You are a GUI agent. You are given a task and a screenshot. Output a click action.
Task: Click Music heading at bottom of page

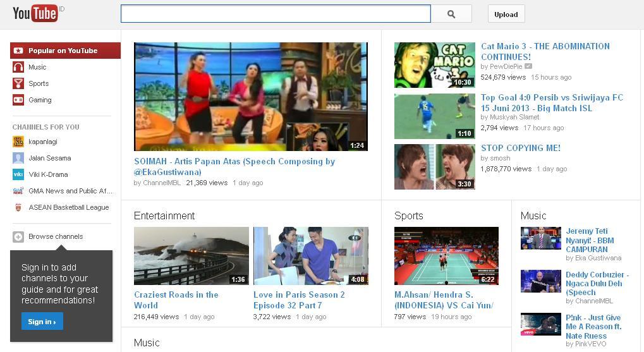[x=147, y=343]
